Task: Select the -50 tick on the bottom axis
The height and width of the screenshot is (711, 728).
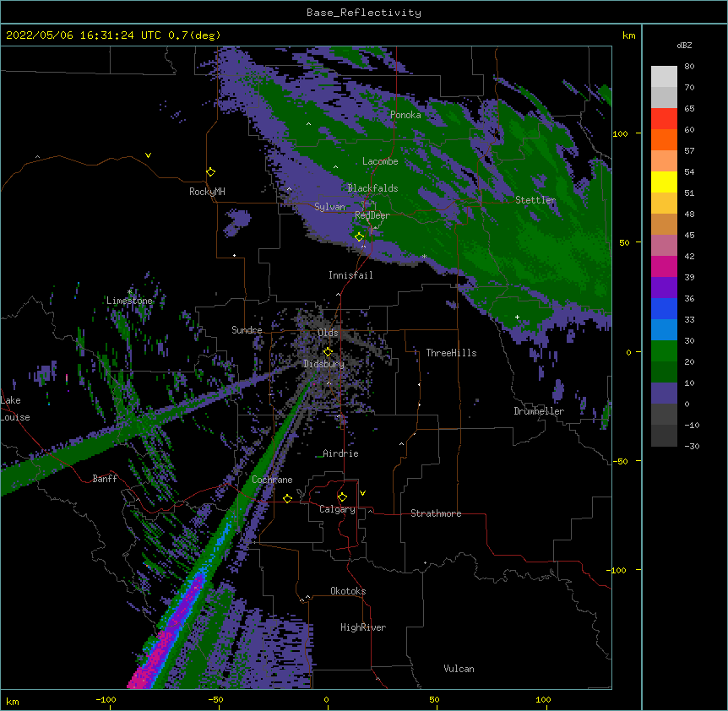Action: pos(215,699)
